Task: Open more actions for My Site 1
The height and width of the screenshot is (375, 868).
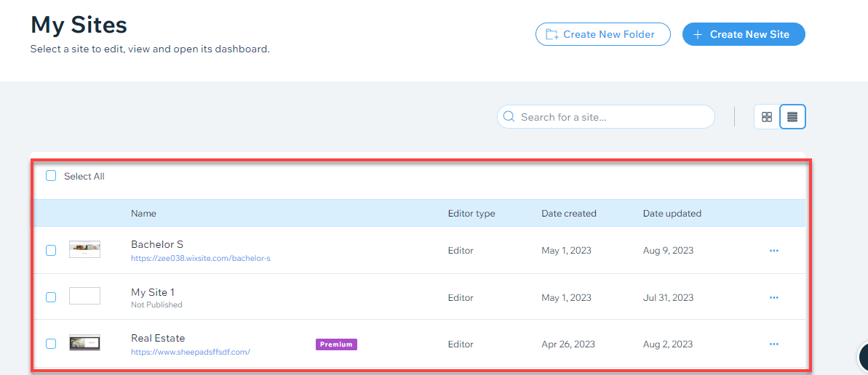Action: point(774,297)
